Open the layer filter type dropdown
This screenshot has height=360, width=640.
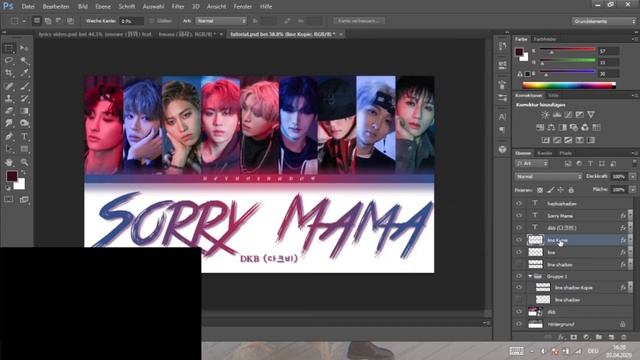[x=531, y=164]
